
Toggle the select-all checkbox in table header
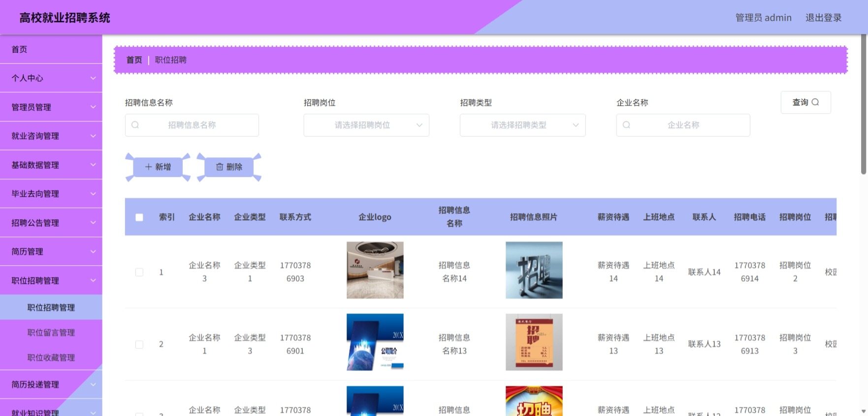click(139, 217)
